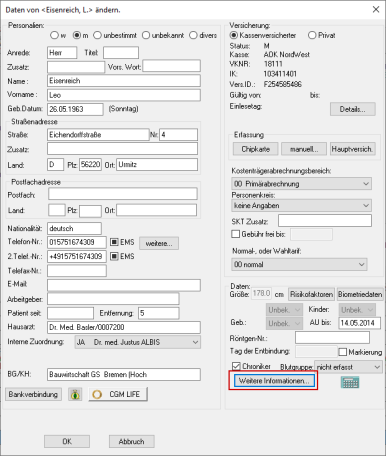The image size is (386, 456).
Task: Click Weitere Informationen... button
Action: [274, 381]
